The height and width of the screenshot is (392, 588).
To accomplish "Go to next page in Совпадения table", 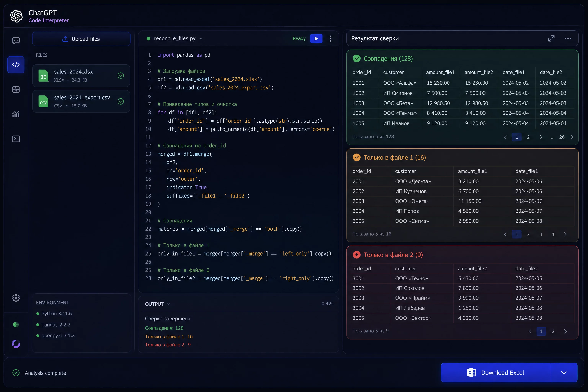I will point(572,137).
